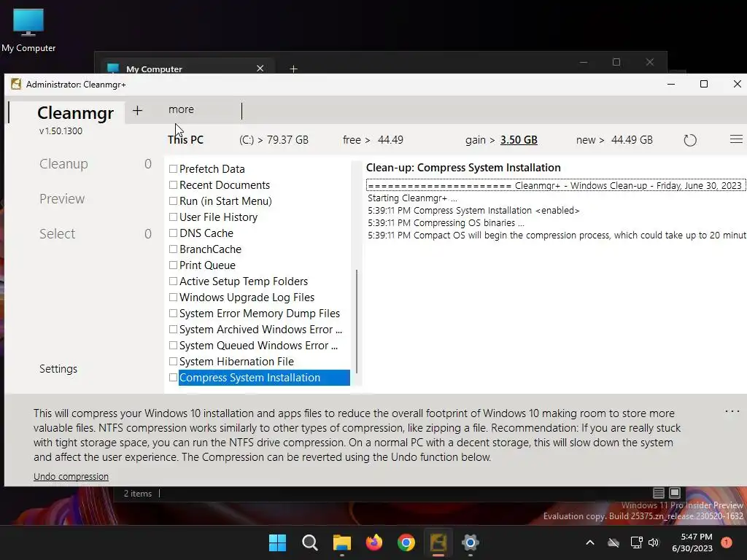Image resolution: width=747 pixels, height=560 pixels.
Task: Enable the Print Queue checkbox
Action: point(174,265)
